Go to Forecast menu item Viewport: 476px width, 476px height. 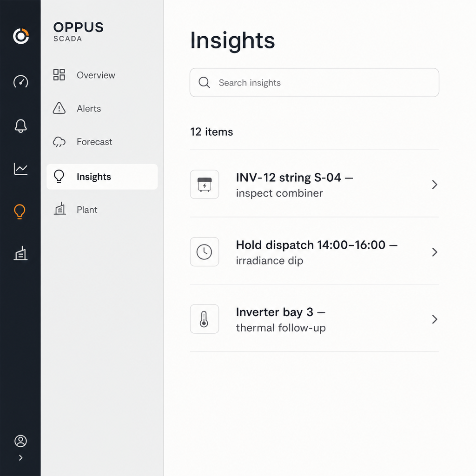click(x=102, y=142)
